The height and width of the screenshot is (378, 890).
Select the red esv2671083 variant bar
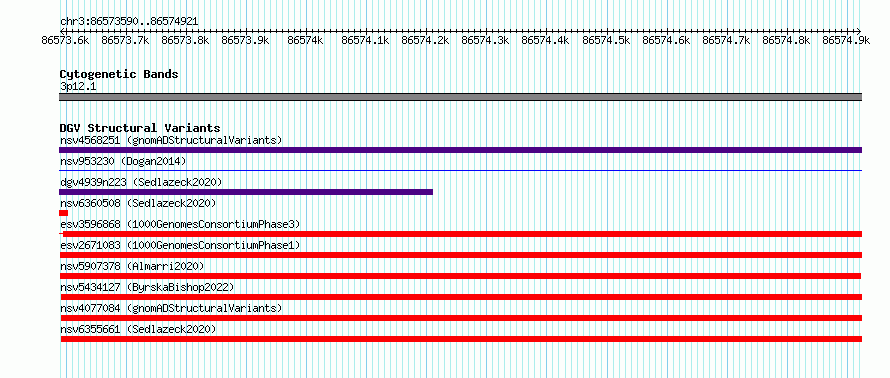(461, 255)
